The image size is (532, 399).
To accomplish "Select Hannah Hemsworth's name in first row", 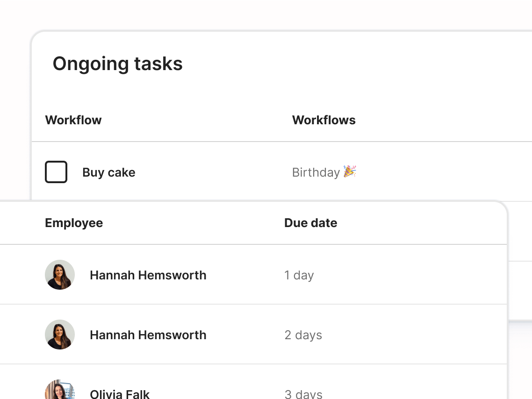I will click(148, 275).
